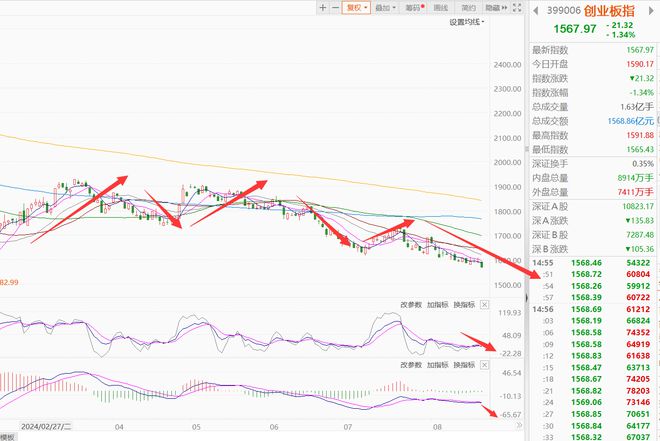
Task: Click the plus zoom-in chart icon
Action: (322, 7)
